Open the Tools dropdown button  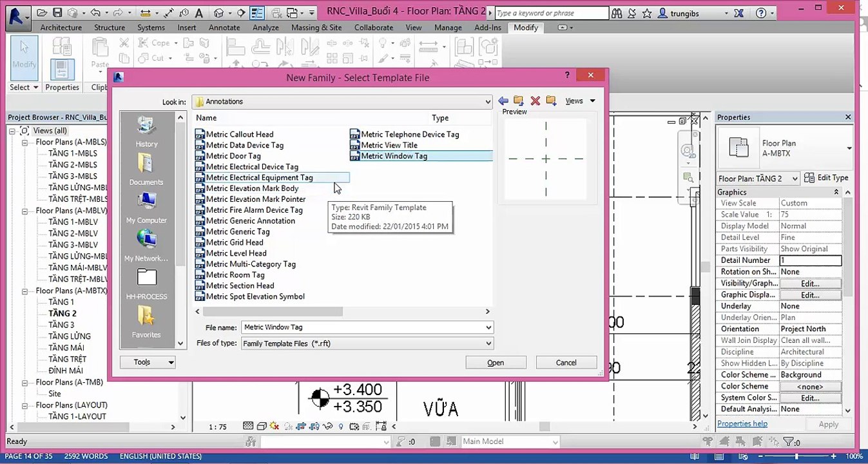[148, 362]
